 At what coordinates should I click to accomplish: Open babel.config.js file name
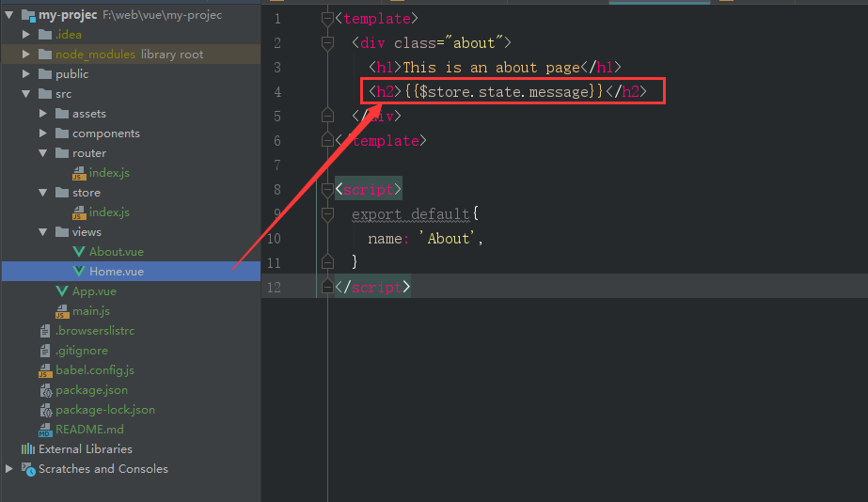pos(95,370)
